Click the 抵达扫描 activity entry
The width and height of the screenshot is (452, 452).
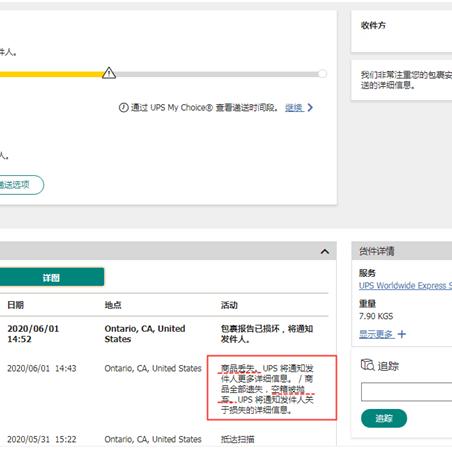pyautogui.click(x=237, y=439)
